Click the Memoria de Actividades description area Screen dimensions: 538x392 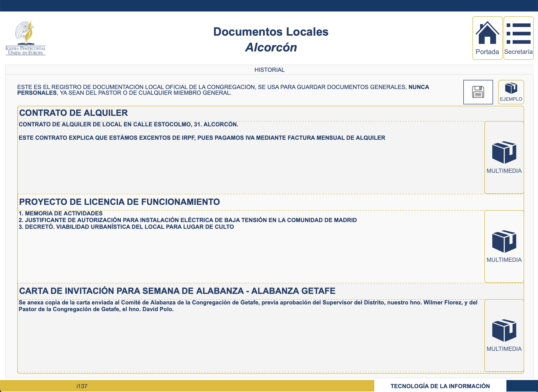(188, 220)
